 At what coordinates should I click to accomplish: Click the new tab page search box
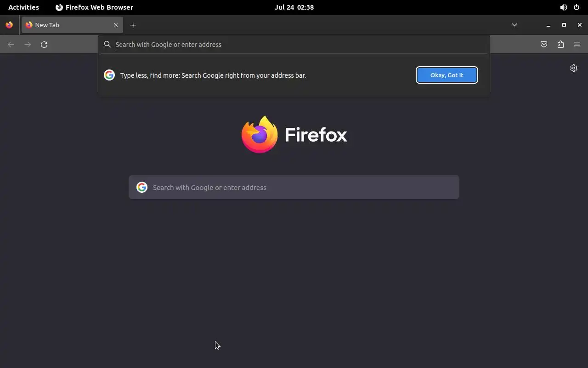pyautogui.click(x=294, y=187)
